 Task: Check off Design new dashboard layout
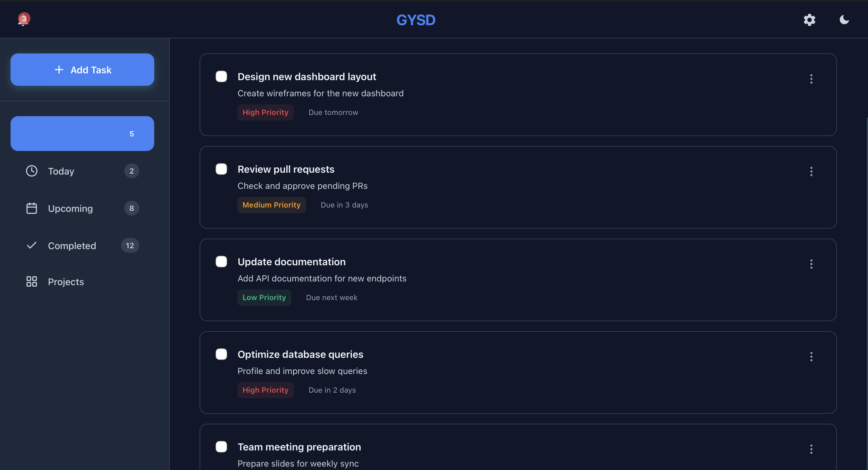(x=221, y=76)
